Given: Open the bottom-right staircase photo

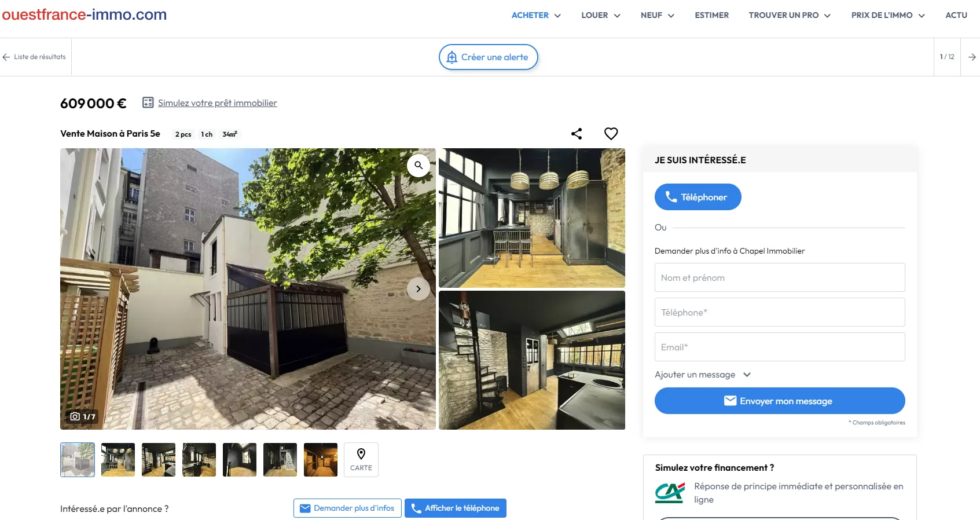Looking at the screenshot, I should pyautogui.click(x=532, y=360).
